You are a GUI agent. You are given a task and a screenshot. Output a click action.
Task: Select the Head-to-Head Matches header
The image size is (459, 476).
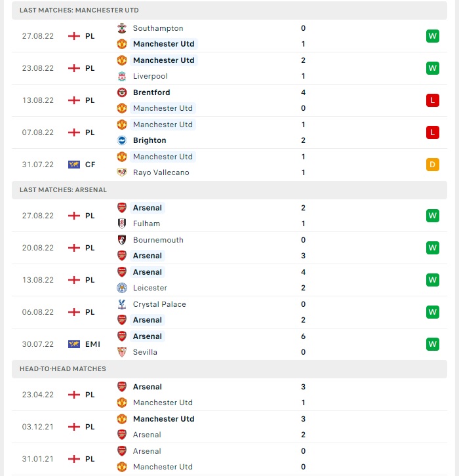(229, 369)
